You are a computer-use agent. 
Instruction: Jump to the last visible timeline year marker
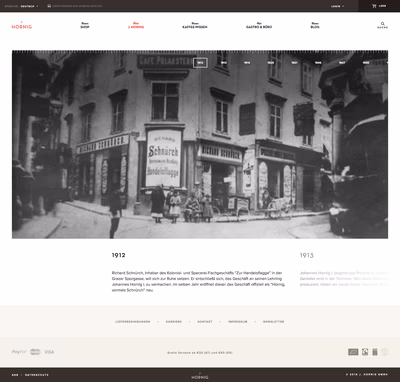[366, 63]
